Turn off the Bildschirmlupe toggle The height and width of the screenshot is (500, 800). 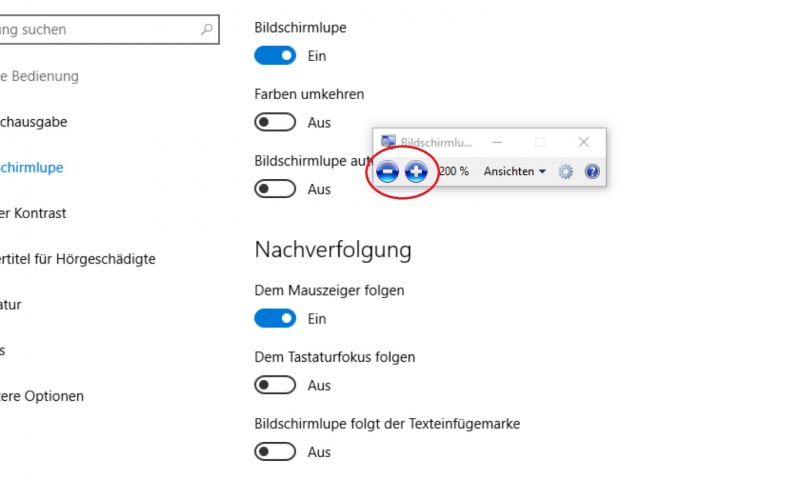(x=275, y=56)
